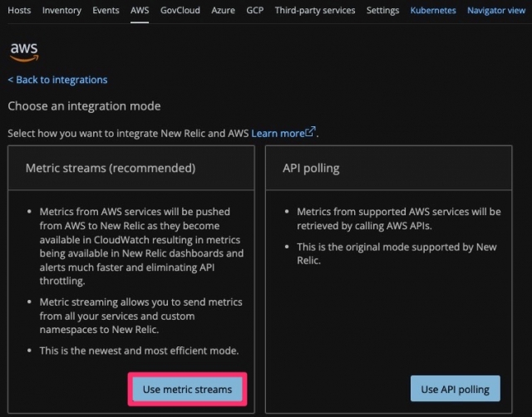Select the AWS tab
Image resolution: width=532 pixels, height=417 pixels.
click(x=140, y=11)
